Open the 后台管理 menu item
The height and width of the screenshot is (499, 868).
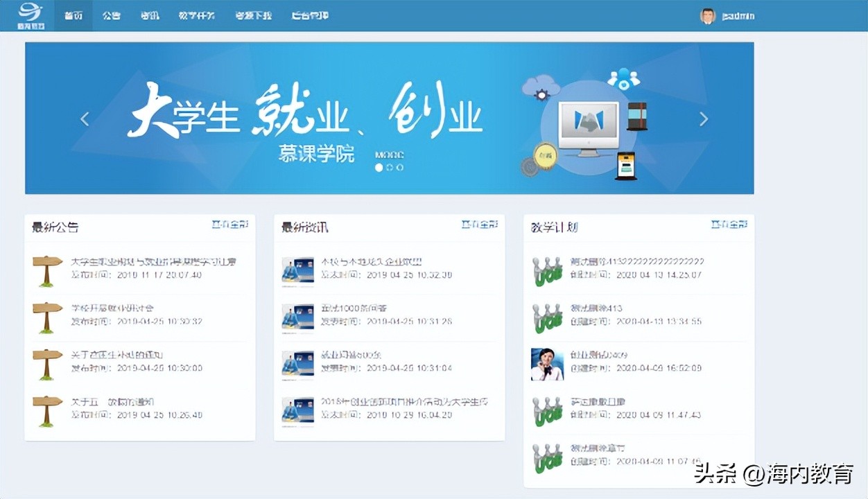pos(309,15)
